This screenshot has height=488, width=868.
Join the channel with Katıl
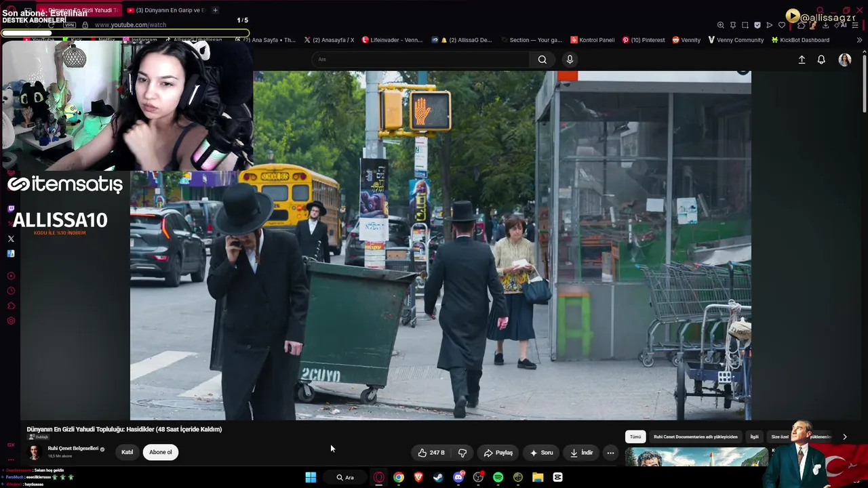tap(127, 452)
